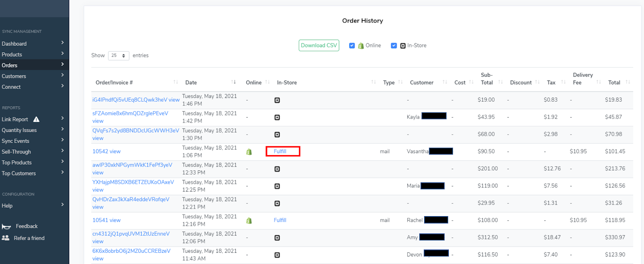Click the Download CSV button
The image size is (644, 264).
click(x=319, y=45)
